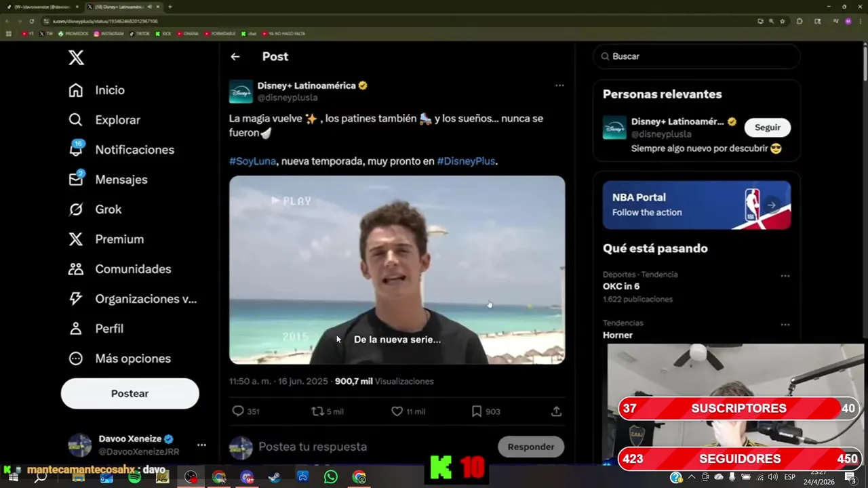This screenshot has height=488, width=868.
Task: Go back using the Post arrow
Action: tap(235, 57)
